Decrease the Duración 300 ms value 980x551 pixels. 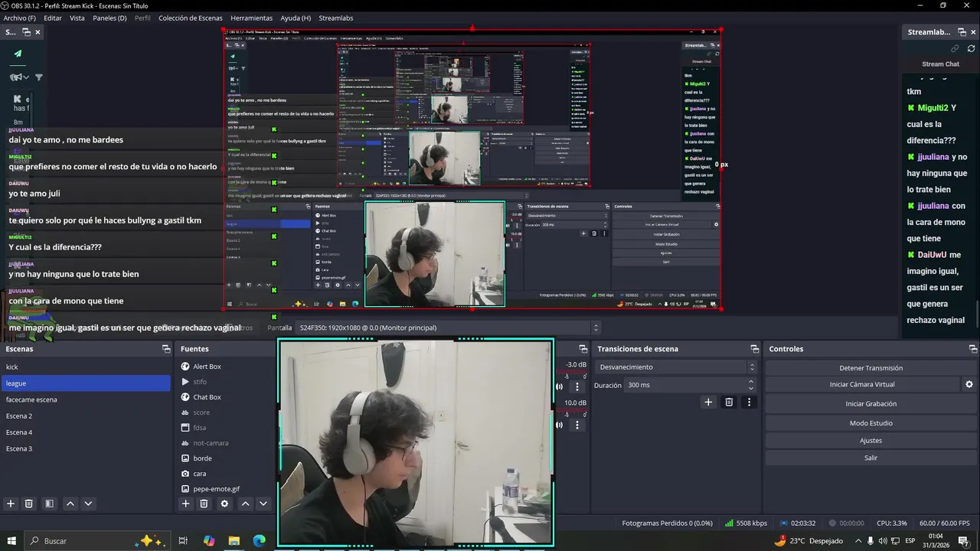click(x=750, y=389)
